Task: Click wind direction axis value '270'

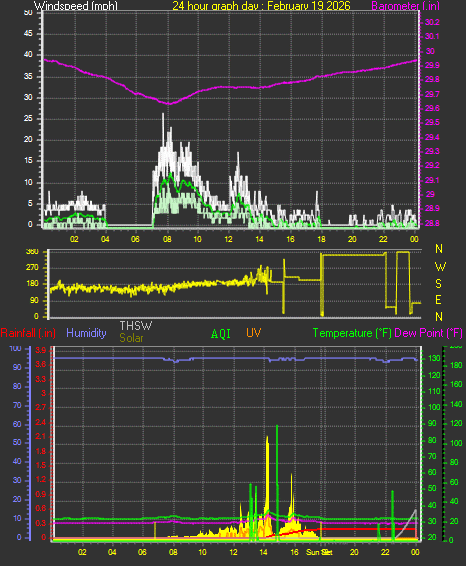Action: click(32, 268)
